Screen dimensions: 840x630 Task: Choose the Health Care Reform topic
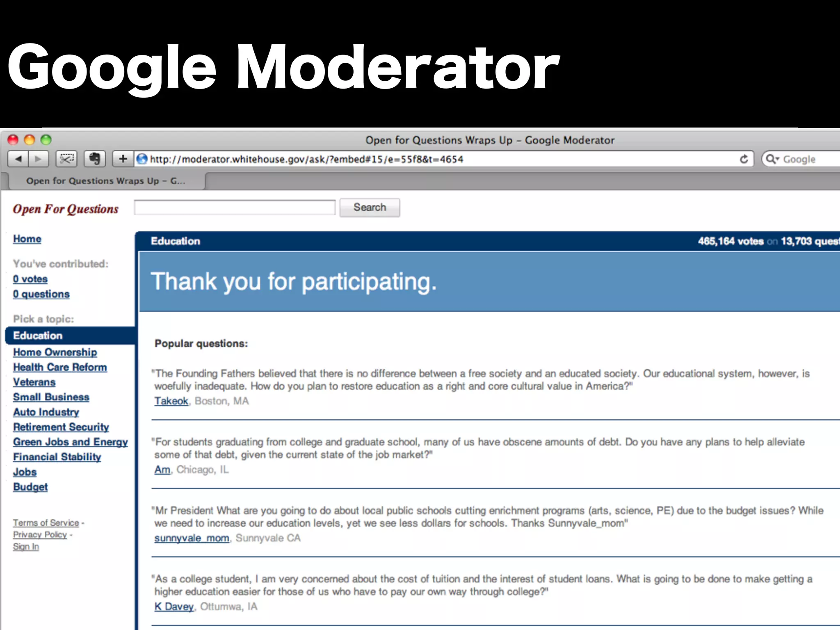(x=60, y=367)
